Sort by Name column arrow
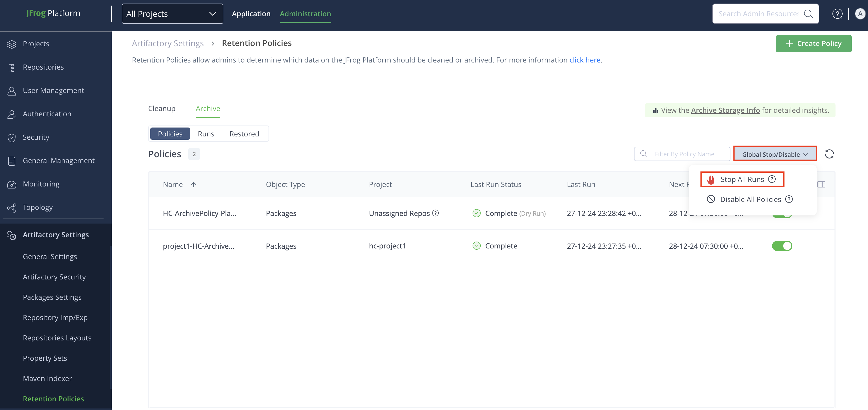This screenshot has width=868, height=410. [x=193, y=184]
